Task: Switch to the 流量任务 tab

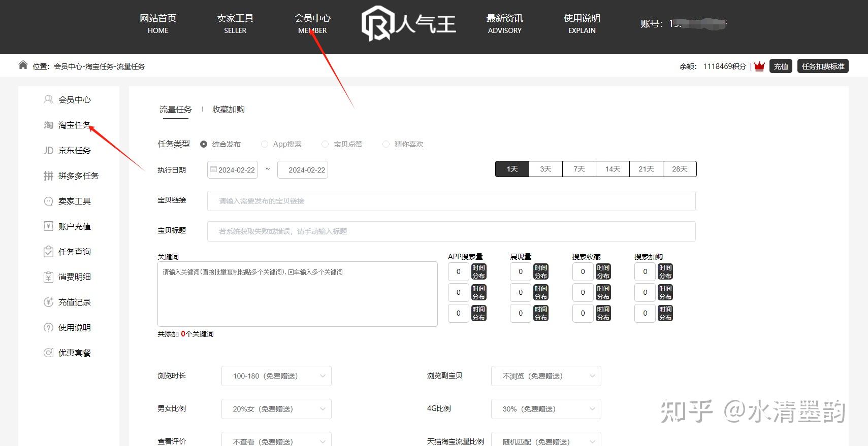Action: pyautogui.click(x=176, y=109)
